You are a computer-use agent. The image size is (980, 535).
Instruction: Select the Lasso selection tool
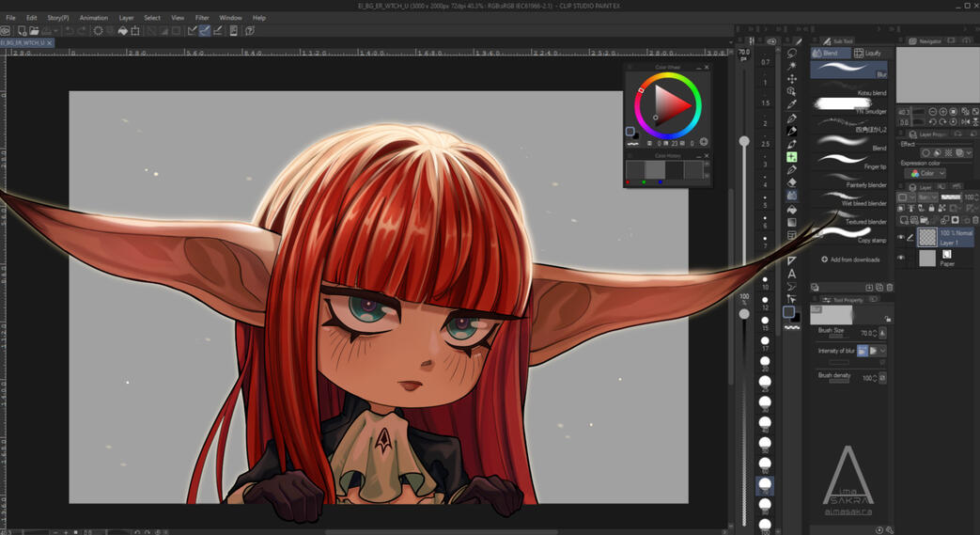[792, 54]
